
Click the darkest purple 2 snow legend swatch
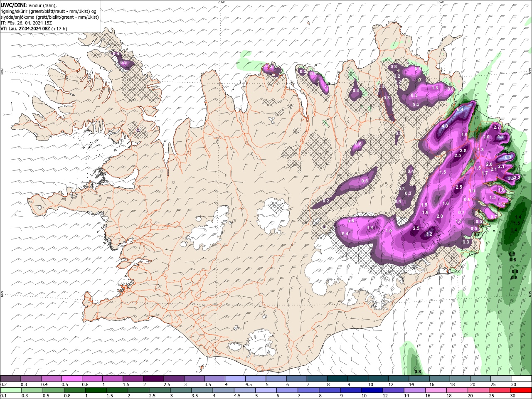(153, 379)
